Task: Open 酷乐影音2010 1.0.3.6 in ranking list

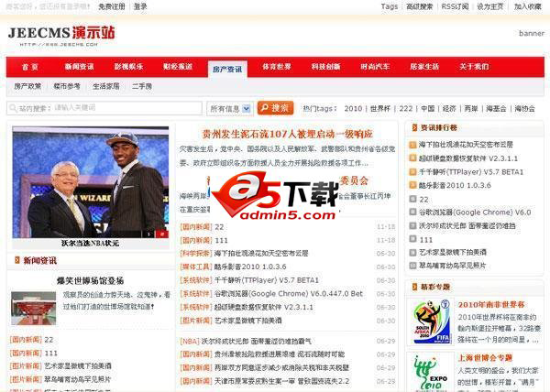Action: 455,185
